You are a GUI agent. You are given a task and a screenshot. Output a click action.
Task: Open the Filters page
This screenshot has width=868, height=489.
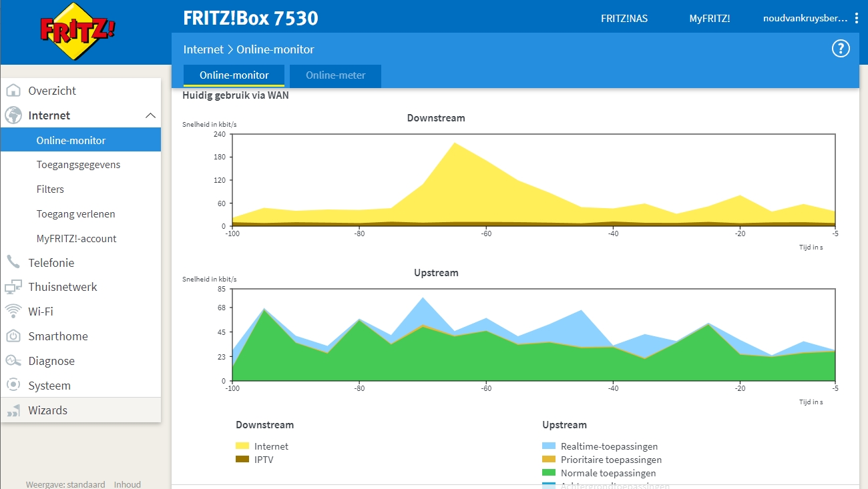pyautogui.click(x=48, y=189)
